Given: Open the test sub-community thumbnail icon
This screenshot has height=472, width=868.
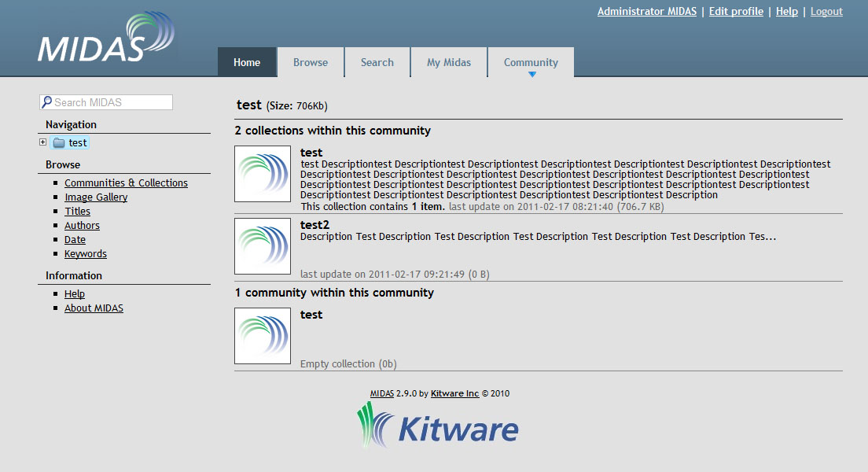Looking at the screenshot, I should [x=263, y=336].
